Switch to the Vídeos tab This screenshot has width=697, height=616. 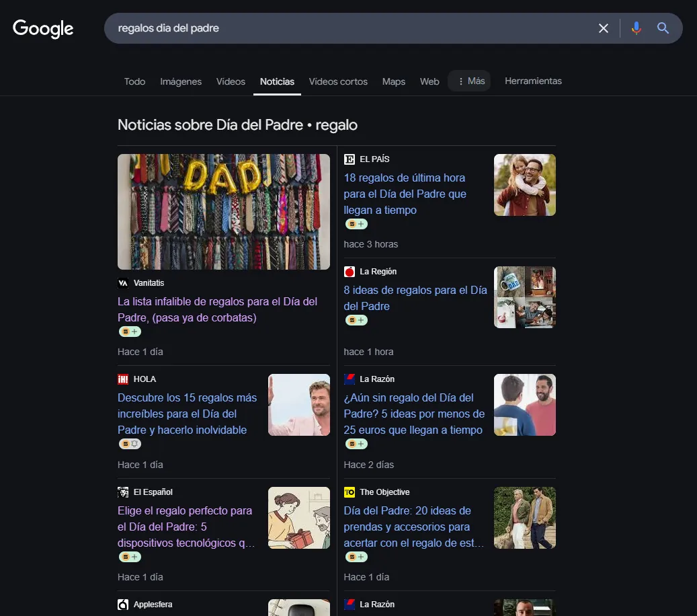[231, 82]
